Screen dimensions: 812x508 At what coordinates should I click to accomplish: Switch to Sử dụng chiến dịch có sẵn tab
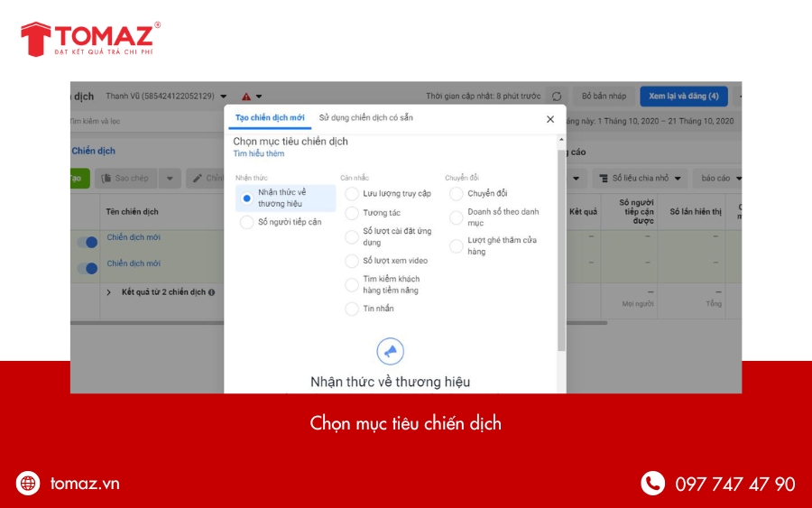[x=365, y=118]
